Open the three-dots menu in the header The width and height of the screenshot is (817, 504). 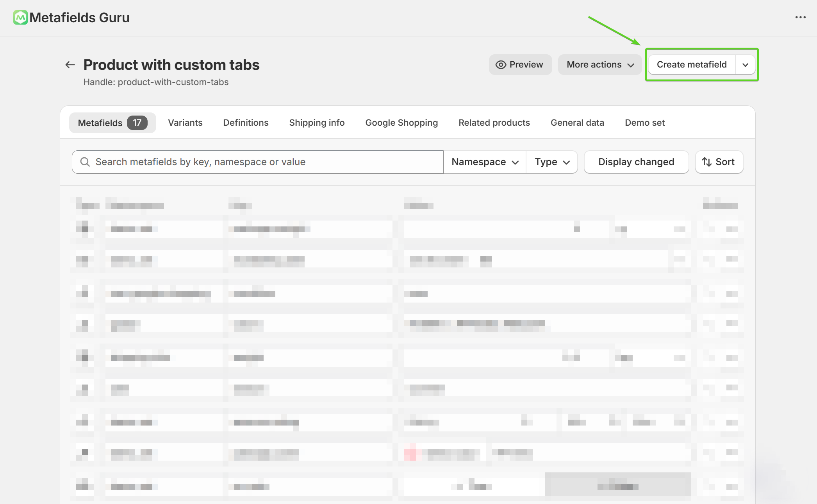pyautogui.click(x=800, y=18)
